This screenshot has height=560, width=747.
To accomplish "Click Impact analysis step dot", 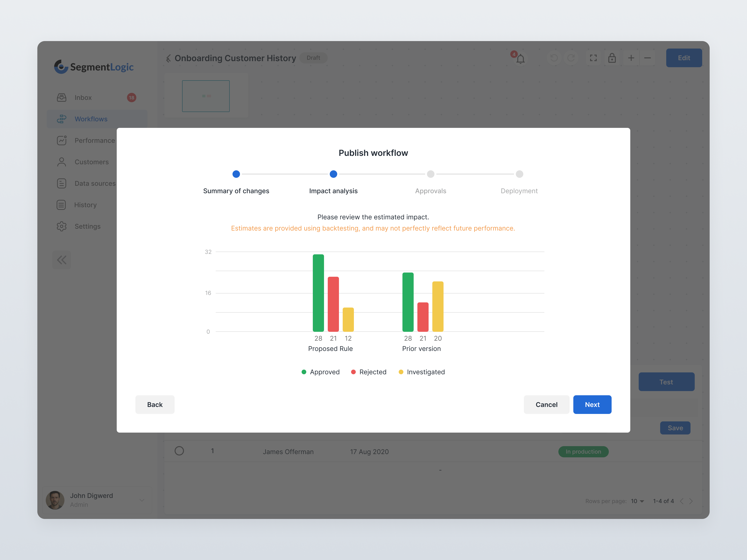I will click(333, 174).
